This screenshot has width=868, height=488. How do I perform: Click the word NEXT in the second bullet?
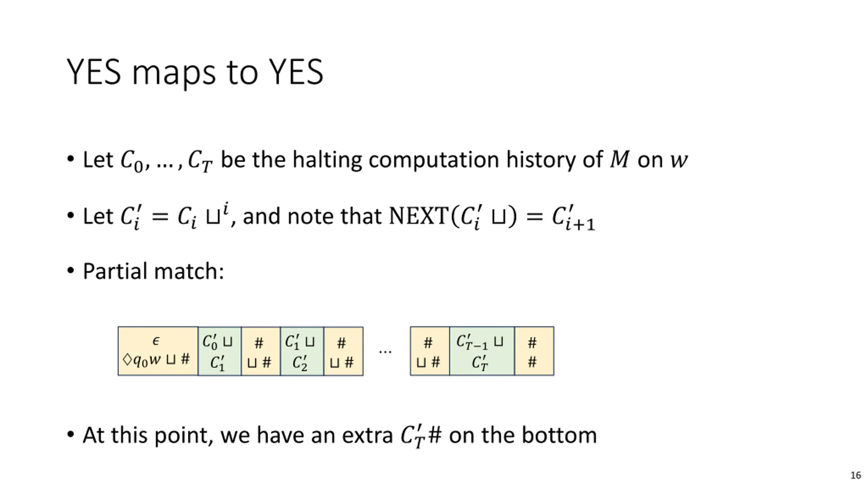coord(419,216)
